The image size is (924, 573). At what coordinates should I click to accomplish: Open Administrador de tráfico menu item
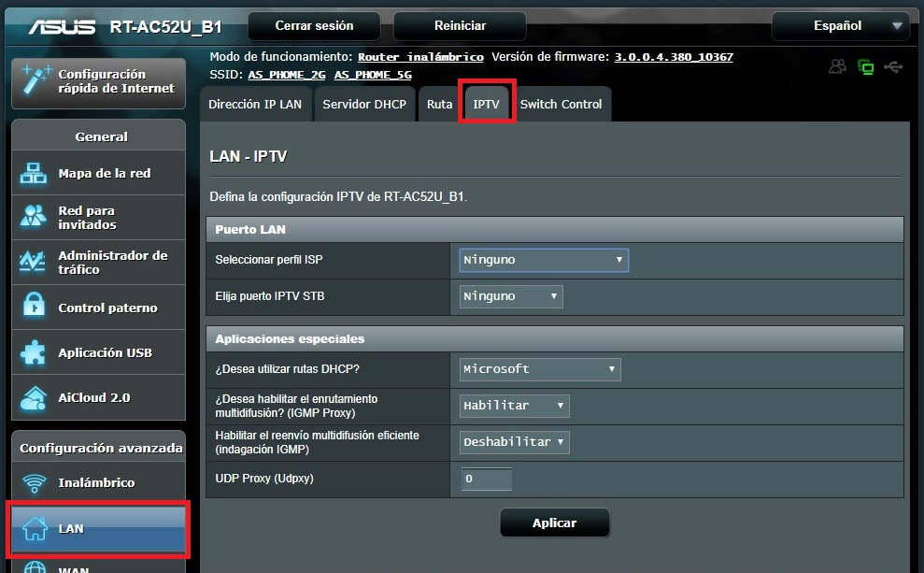pos(98,263)
